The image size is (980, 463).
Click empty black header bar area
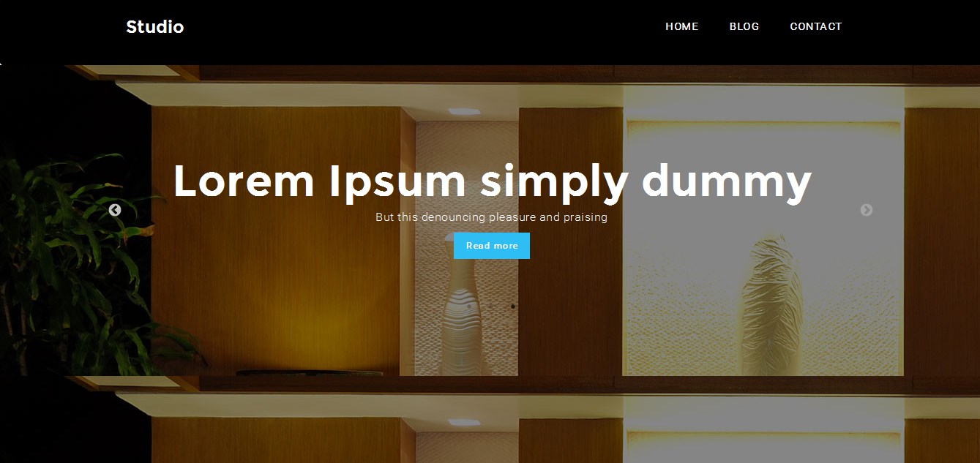tap(424, 29)
